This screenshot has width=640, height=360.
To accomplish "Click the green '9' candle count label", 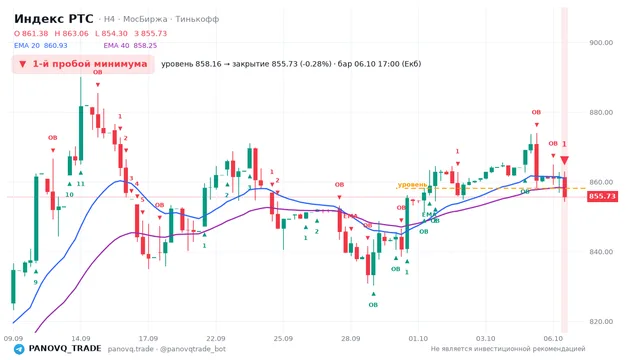I will (36, 282).
